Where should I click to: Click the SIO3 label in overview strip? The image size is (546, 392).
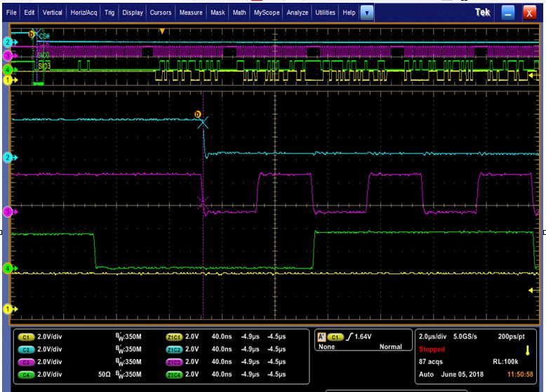click(44, 66)
